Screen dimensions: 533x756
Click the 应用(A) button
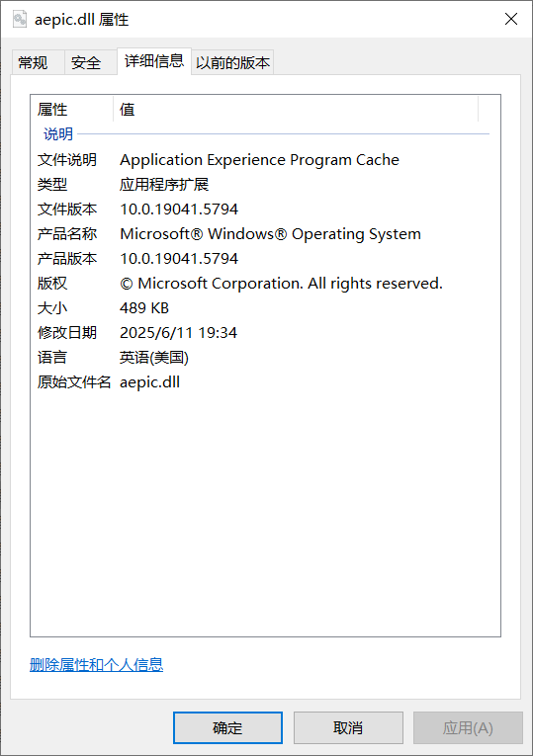tap(468, 727)
